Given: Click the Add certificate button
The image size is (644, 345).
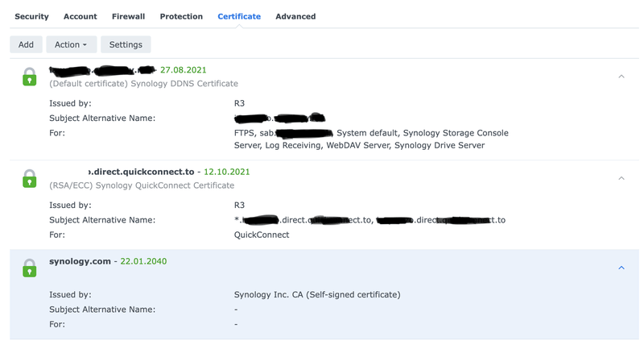Looking at the screenshot, I should [x=26, y=44].
